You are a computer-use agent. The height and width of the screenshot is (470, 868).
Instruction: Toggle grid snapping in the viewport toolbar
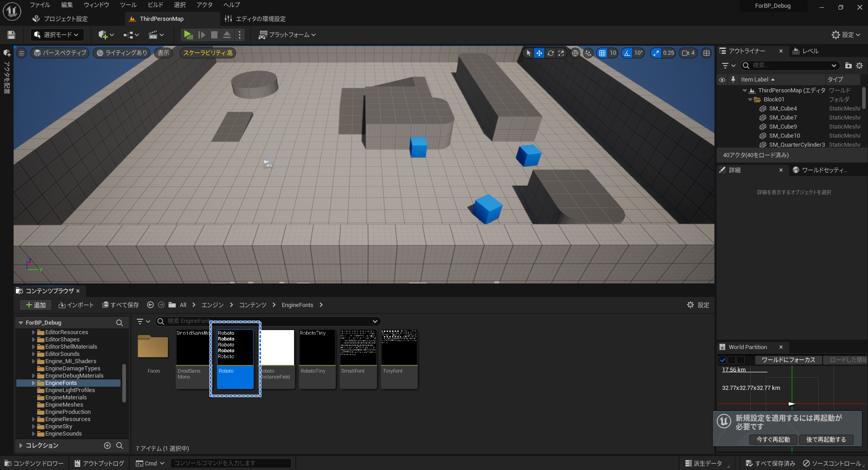(603, 53)
